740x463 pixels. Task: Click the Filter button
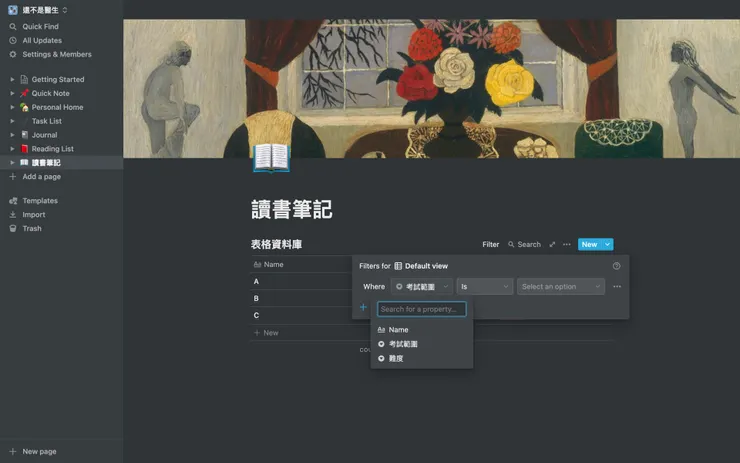tap(490, 244)
